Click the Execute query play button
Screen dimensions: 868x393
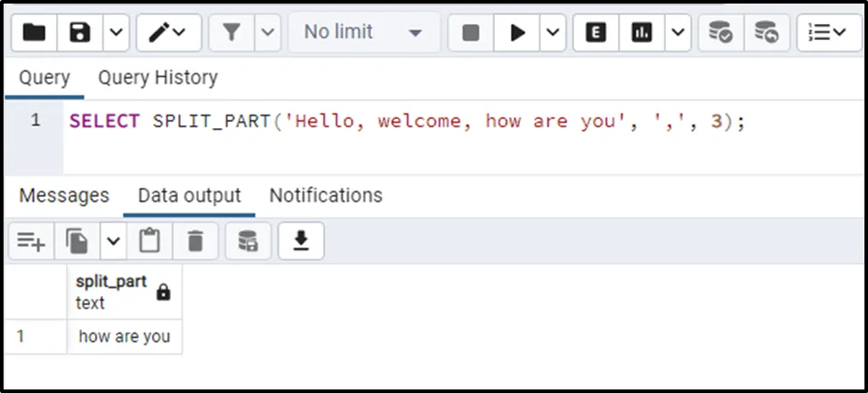[517, 33]
